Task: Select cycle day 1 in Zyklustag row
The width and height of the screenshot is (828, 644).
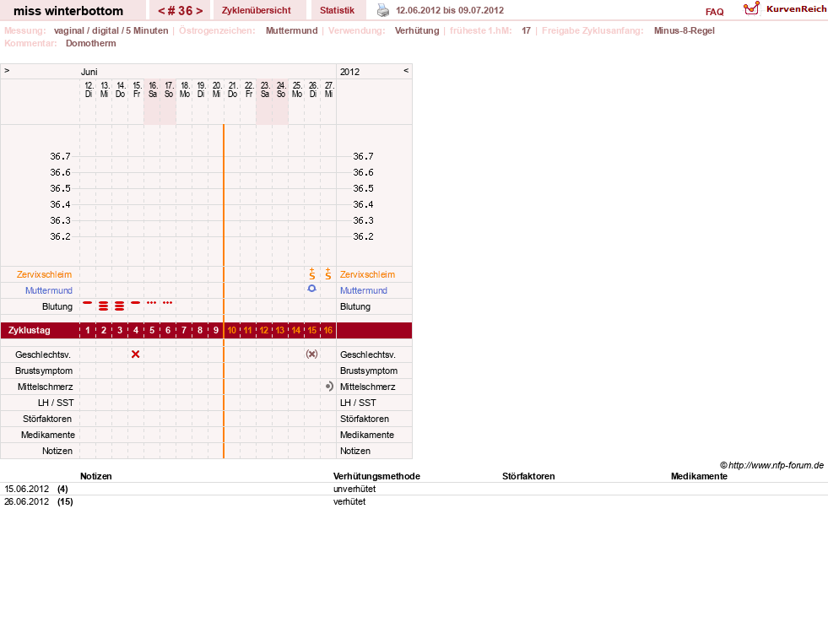Action: [x=88, y=331]
